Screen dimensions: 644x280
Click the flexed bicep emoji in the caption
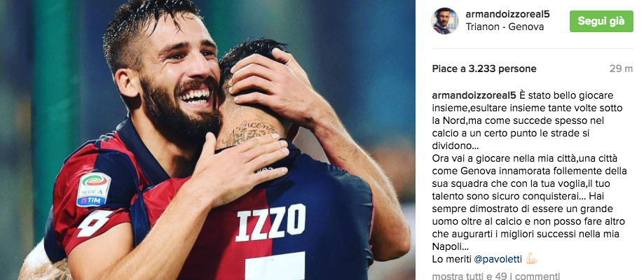(531, 259)
